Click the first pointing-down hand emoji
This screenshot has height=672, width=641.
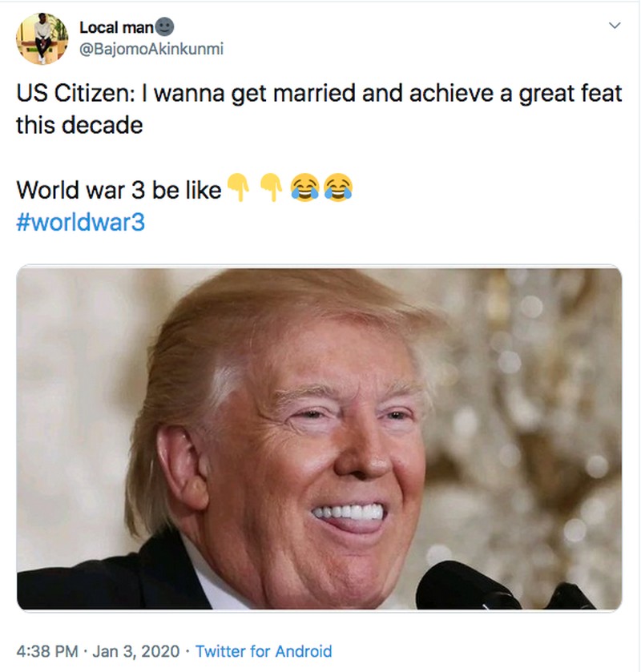tap(240, 188)
